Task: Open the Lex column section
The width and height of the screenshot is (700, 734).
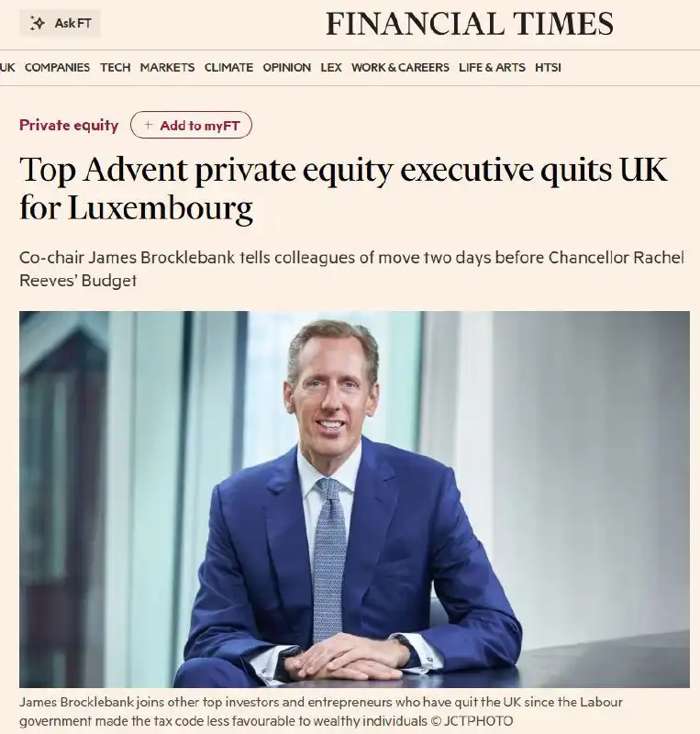Action: (330, 67)
